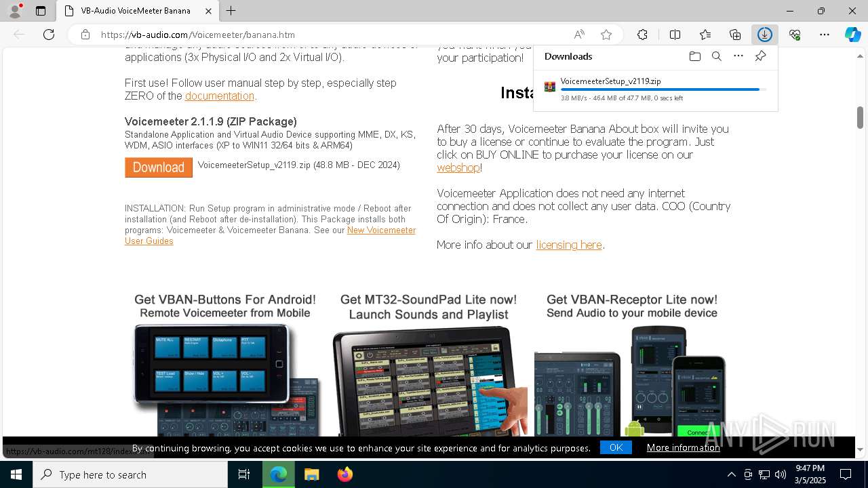Open the licensing here link
The height and width of the screenshot is (488, 868).
(x=569, y=245)
